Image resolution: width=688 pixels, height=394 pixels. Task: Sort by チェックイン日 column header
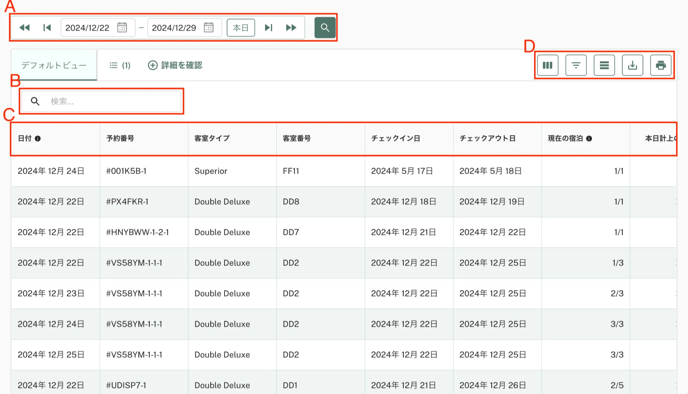point(395,139)
